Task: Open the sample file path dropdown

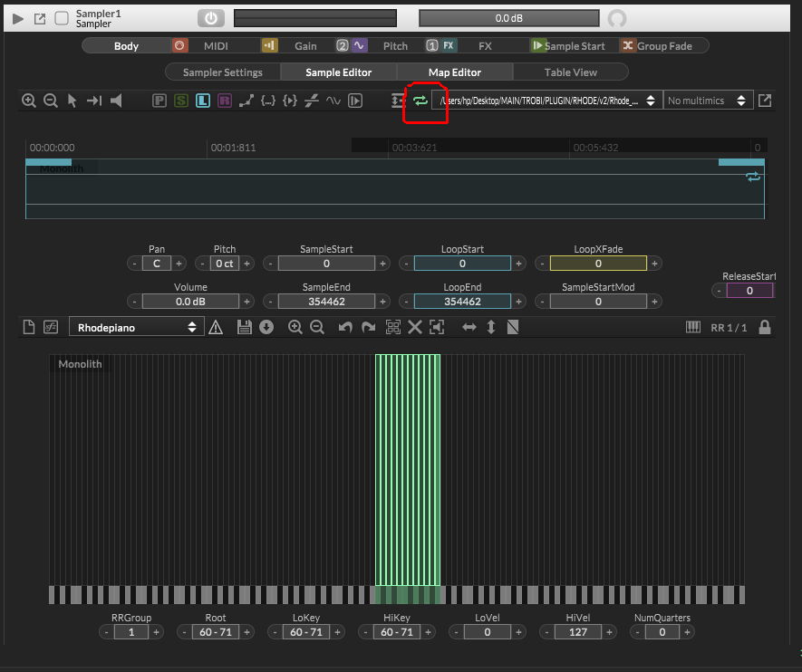Action: click(x=546, y=101)
